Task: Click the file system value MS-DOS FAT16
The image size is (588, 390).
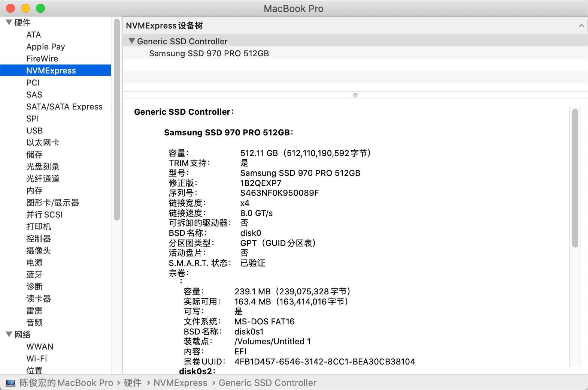Action: coord(264,321)
